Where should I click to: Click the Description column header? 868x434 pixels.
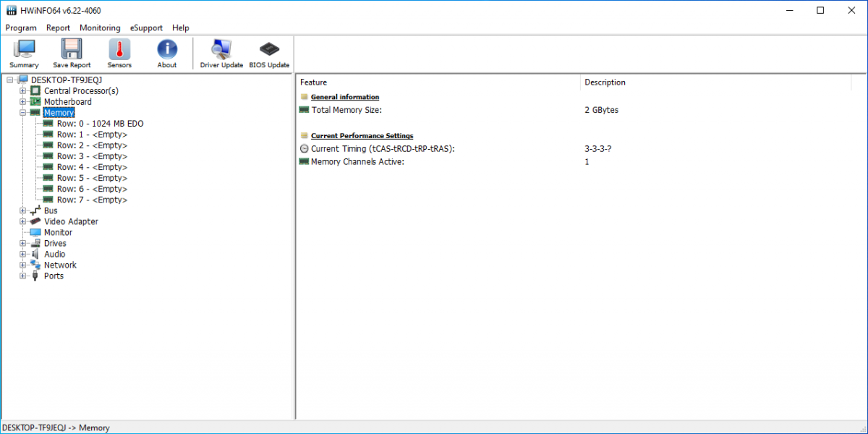point(605,82)
